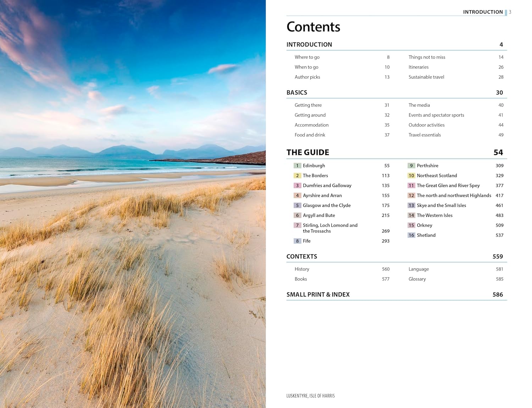This screenshot has height=408, width=532.
Task: Select the yellow number 2 Borders badge
Action: pos(297,175)
